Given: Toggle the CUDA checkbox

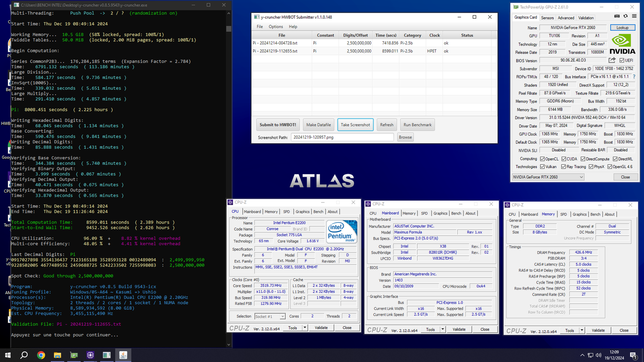Looking at the screenshot, I should click(x=564, y=159).
